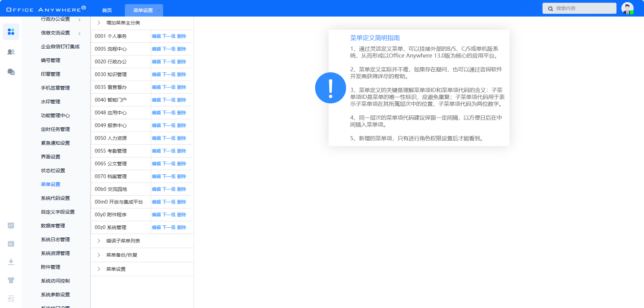Collapse sidebar using the indent menu icon
644x308 pixels.
point(11,298)
